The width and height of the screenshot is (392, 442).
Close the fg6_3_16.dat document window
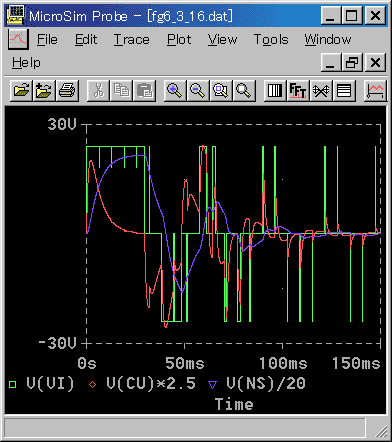(x=375, y=63)
